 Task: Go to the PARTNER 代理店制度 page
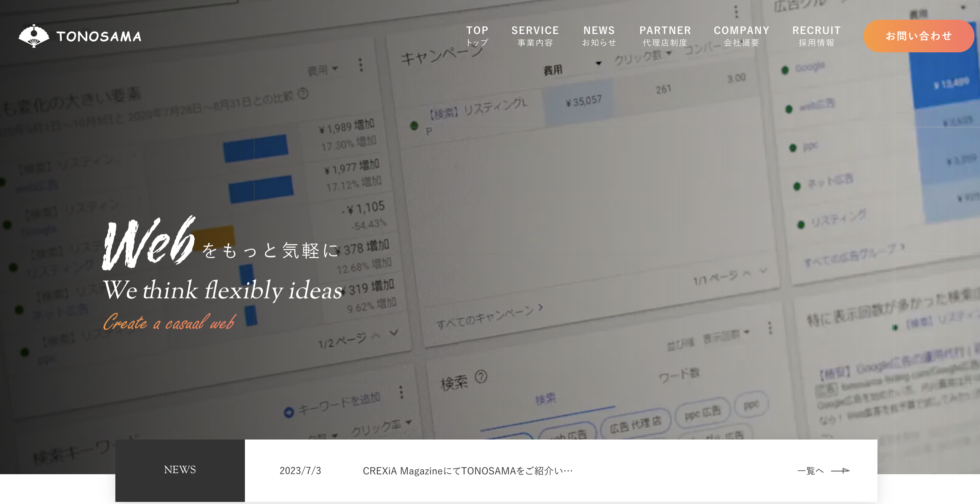coord(665,36)
